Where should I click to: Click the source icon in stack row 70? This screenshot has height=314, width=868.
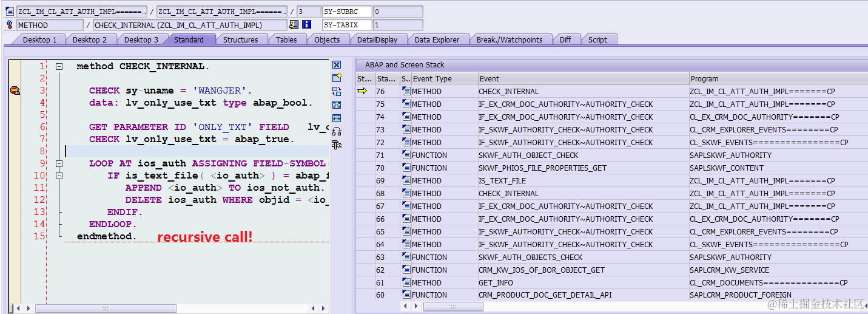coord(406,168)
